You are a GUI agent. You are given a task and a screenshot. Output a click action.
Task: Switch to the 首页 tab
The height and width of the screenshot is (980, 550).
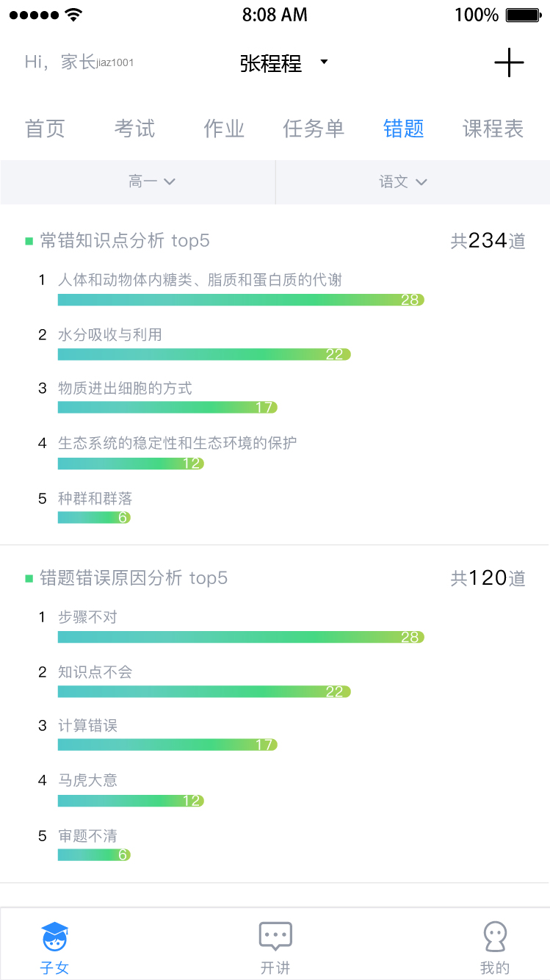coord(46,129)
